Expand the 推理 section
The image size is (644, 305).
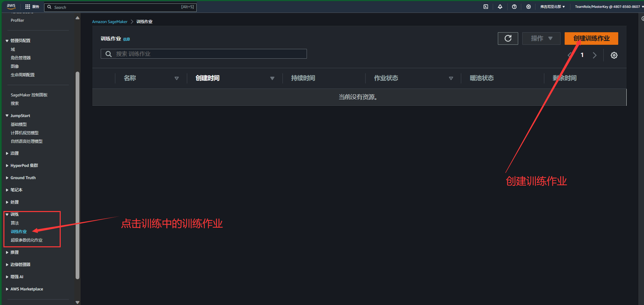[7, 252]
